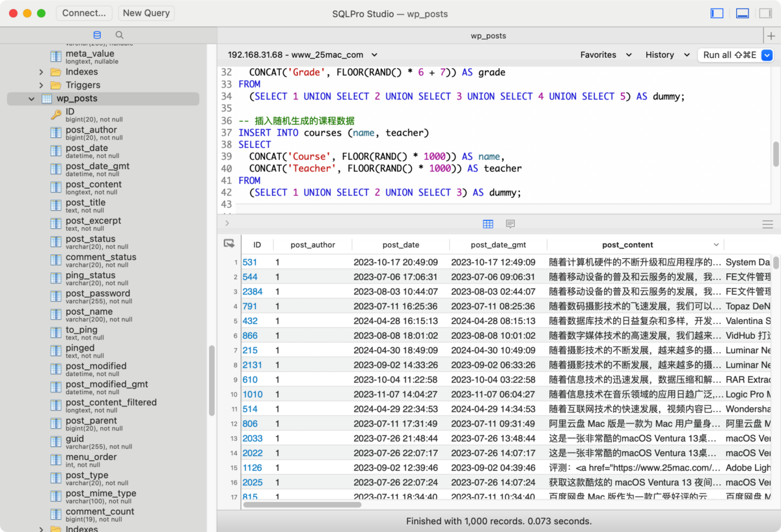The image size is (781, 532).
Task: Open the sidebar search tool
Action: 120,35
